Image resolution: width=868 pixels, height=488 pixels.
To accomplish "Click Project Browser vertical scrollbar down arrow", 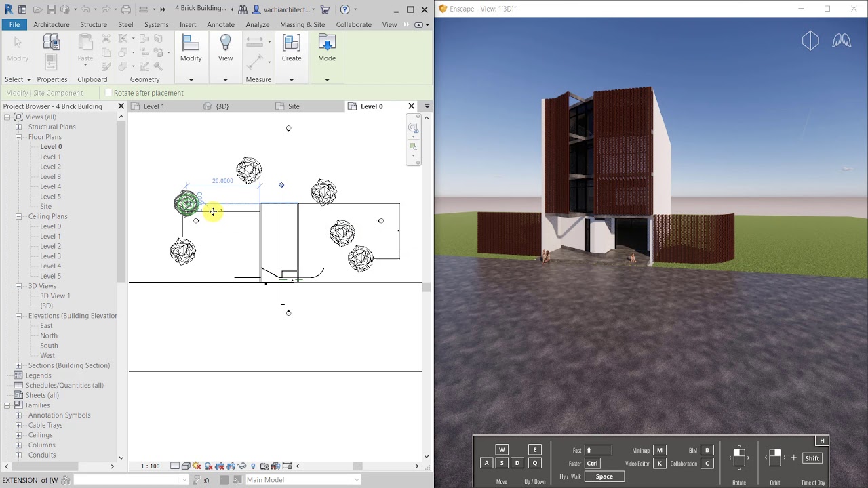I will coord(121,457).
